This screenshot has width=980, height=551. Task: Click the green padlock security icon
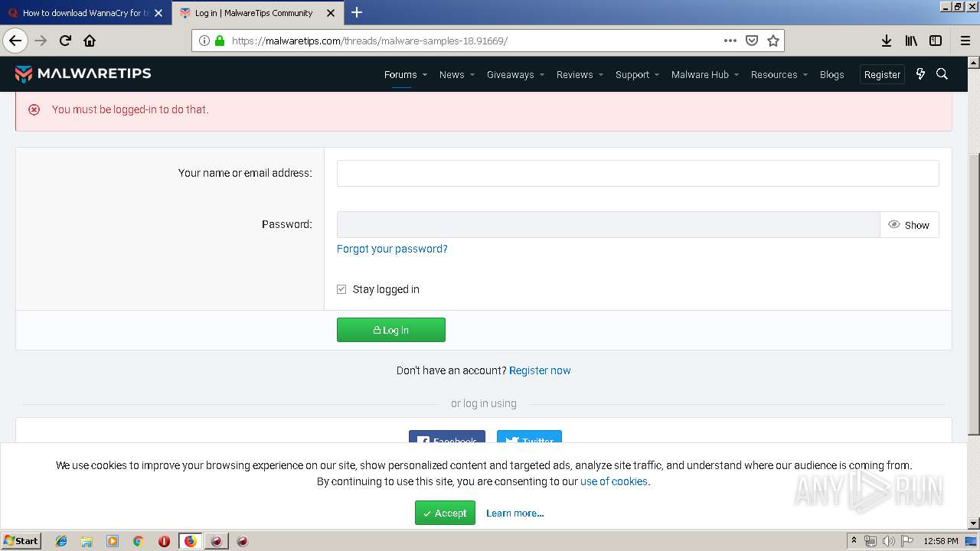tap(220, 41)
